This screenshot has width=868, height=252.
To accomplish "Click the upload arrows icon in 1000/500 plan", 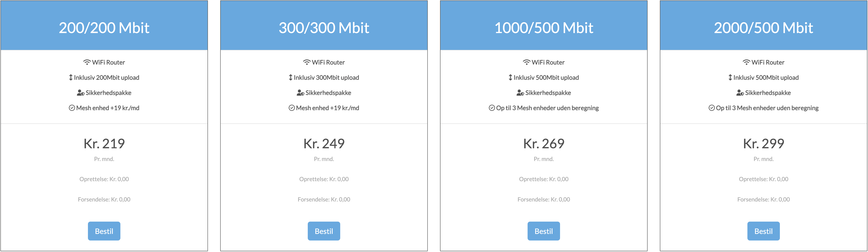I will (511, 77).
